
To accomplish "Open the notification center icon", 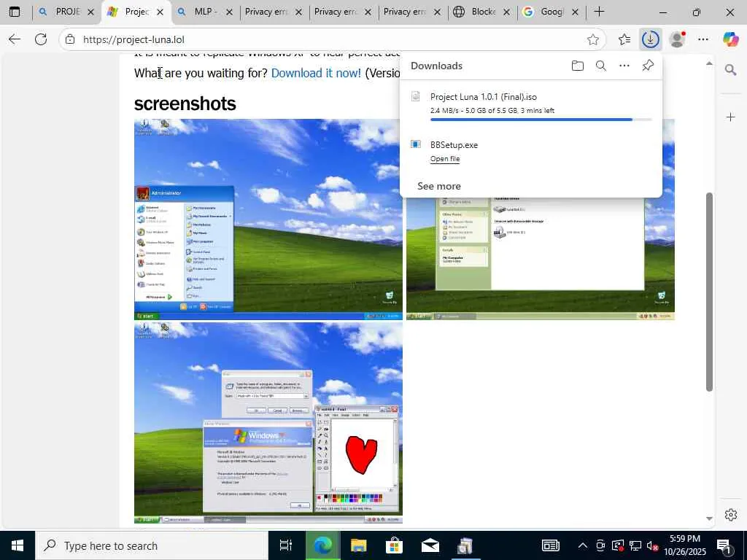I will (724, 545).
